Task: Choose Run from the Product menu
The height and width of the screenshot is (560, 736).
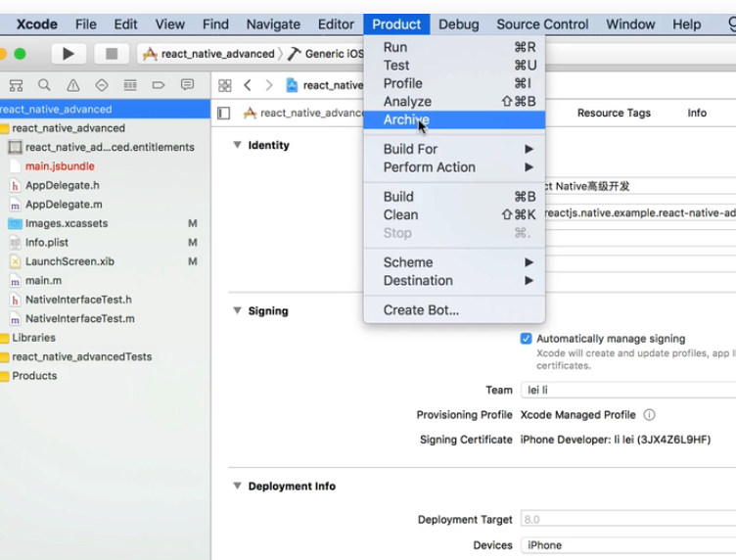Action: [454, 47]
